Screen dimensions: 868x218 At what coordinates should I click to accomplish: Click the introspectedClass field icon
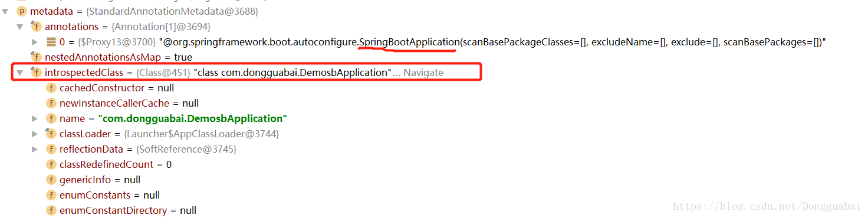(36, 72)
